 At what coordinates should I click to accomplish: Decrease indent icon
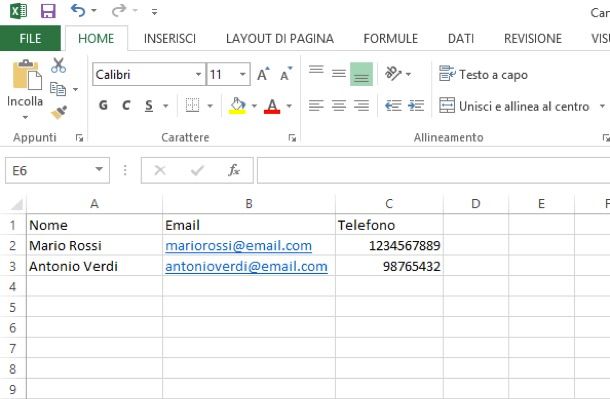(393, 105)
